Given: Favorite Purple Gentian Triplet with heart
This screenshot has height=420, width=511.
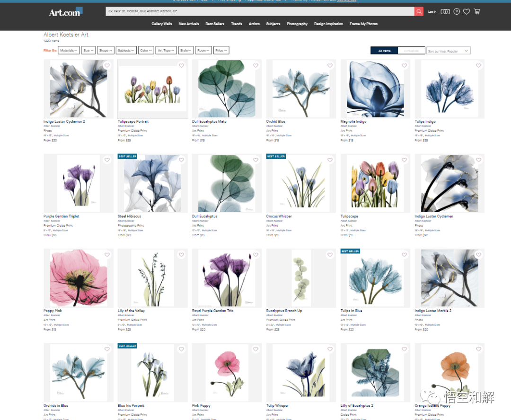Looking at the screenshot, I should click(x=107, y=160).
